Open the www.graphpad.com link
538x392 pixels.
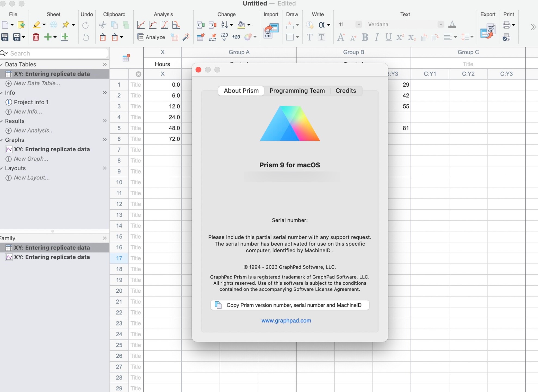[286, 321]
